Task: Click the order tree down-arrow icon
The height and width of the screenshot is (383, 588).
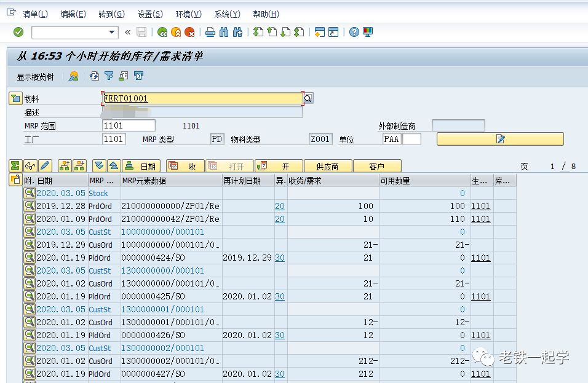Action: pos(79,165)
